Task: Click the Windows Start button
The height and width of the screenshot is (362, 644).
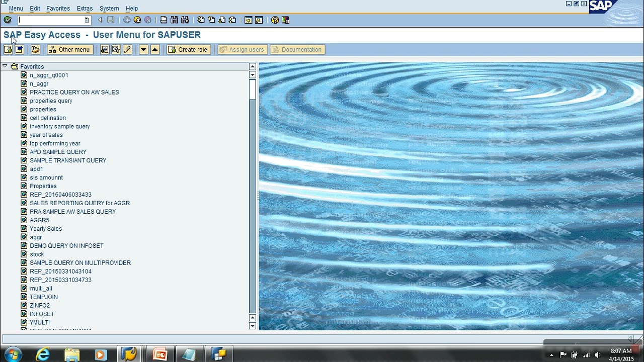Action: click(x=13, y=354)
